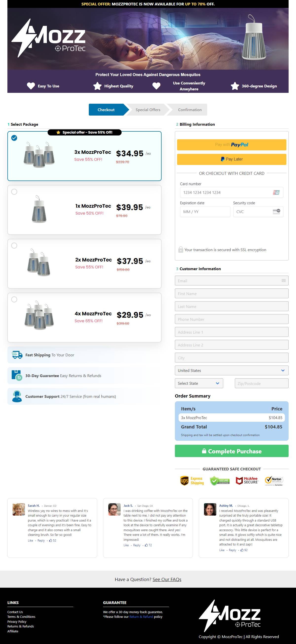This screenshot has height=644, width=296.
Task: Focus the Address Line 1 field
Action: pos(232,332)
